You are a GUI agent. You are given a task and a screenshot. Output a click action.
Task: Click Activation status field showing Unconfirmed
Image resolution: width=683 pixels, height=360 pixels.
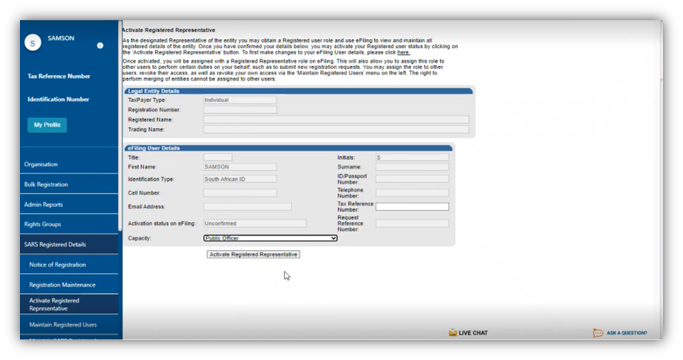(x=255, y=223)
